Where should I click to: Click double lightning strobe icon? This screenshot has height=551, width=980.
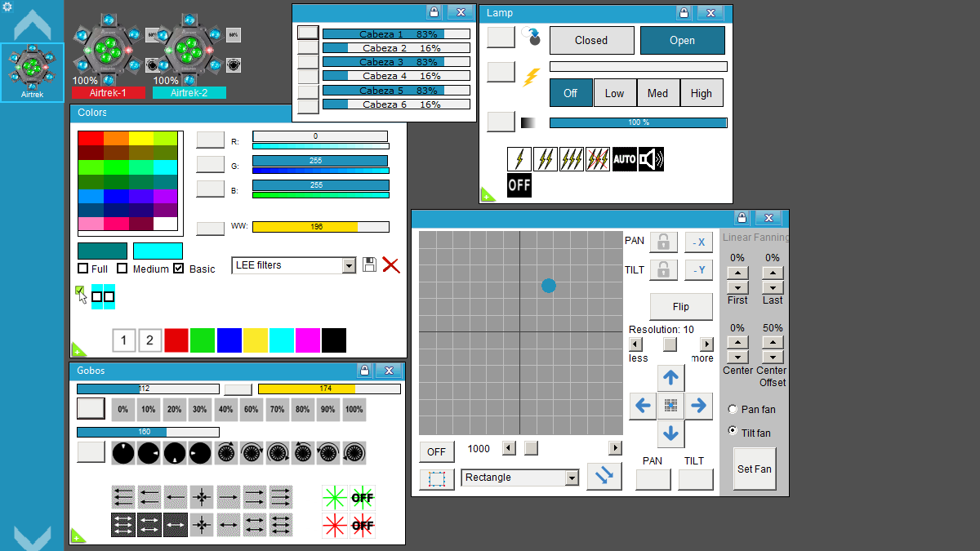[x=546, y=159]
